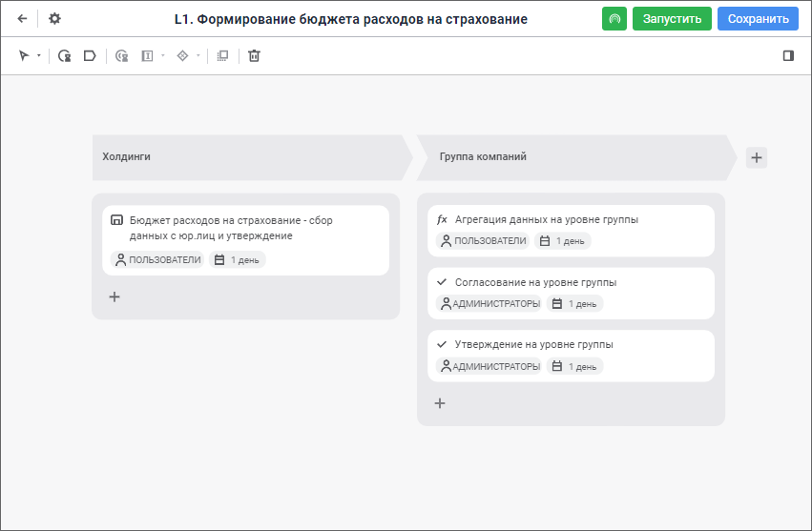Image resolution: width=812 pixels, height=531 pixels.
Task: Click ПОЛЬЗОВАТЕЛИ chip on the Бюджет расходов step
Action: [x=157, y=260]
